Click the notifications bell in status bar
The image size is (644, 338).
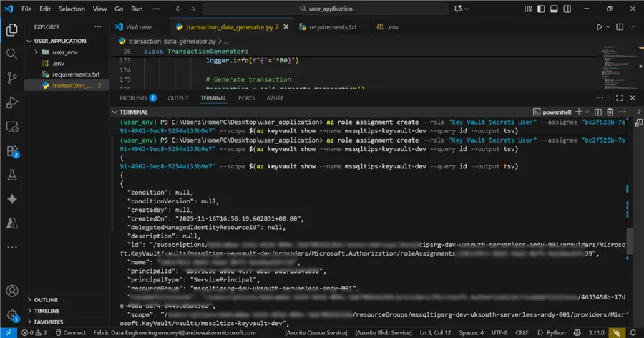(633, 333)
